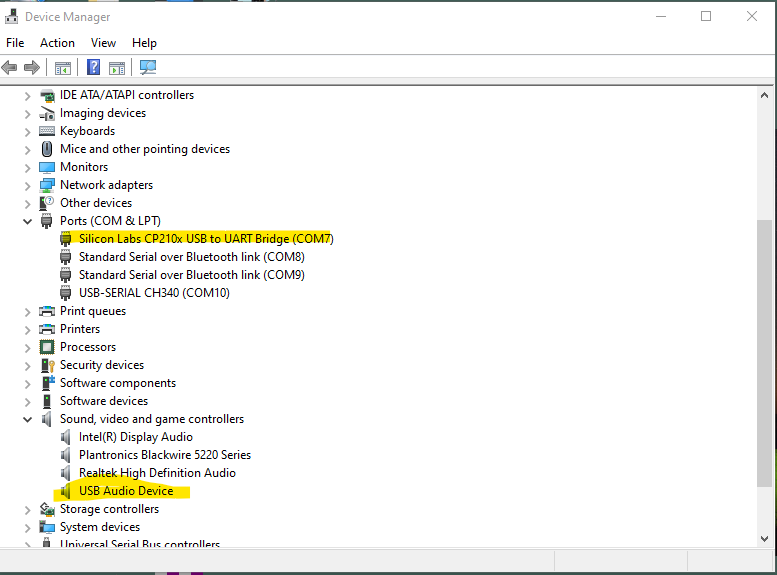The image size is (777, 575).
Task: Open the File menu
Action: [15, 43]
